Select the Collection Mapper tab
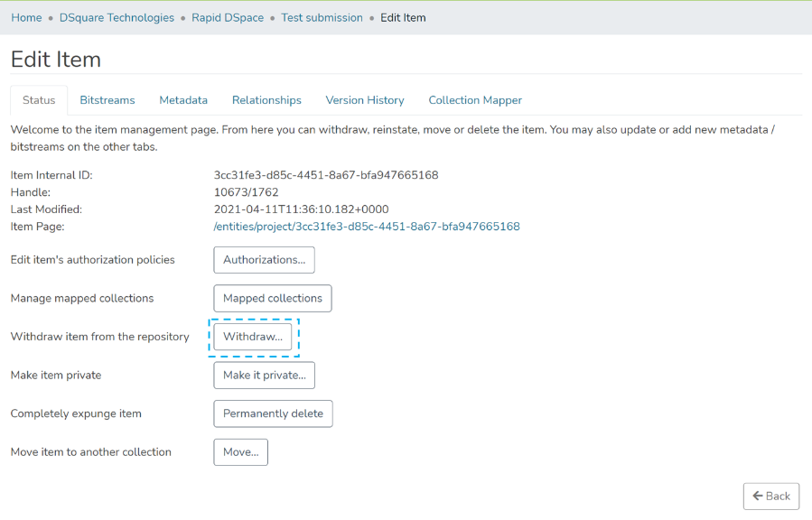This screenshot has height=520, width=812. click(x=475, y=100)
